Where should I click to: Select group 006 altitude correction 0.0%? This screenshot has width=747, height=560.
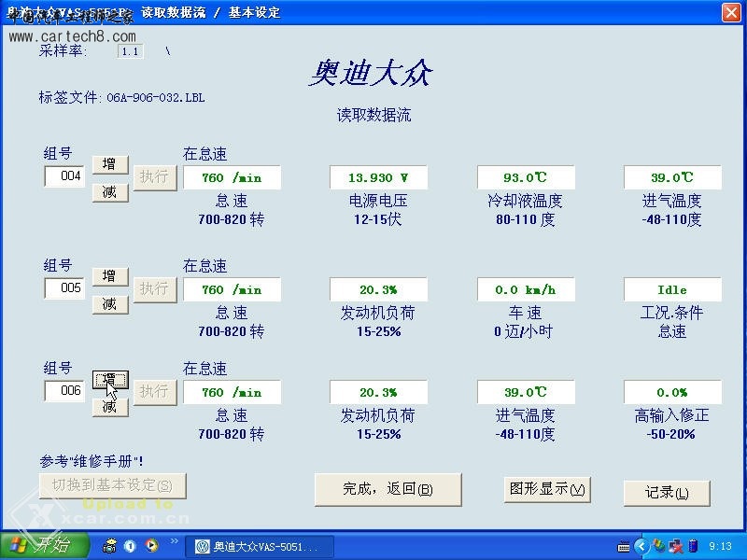[x=672, y=392]
